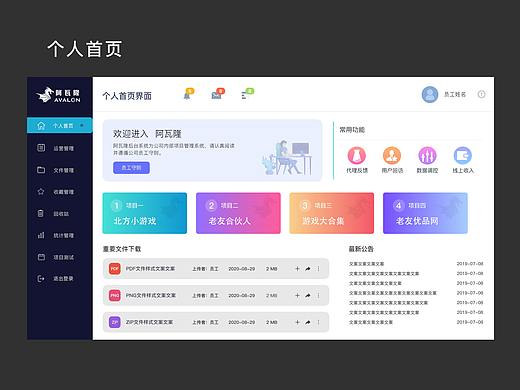The height and width of the screenshot is (390, 520).
Task: Share the PDF file with arrow icon
Action: [308, 269]
